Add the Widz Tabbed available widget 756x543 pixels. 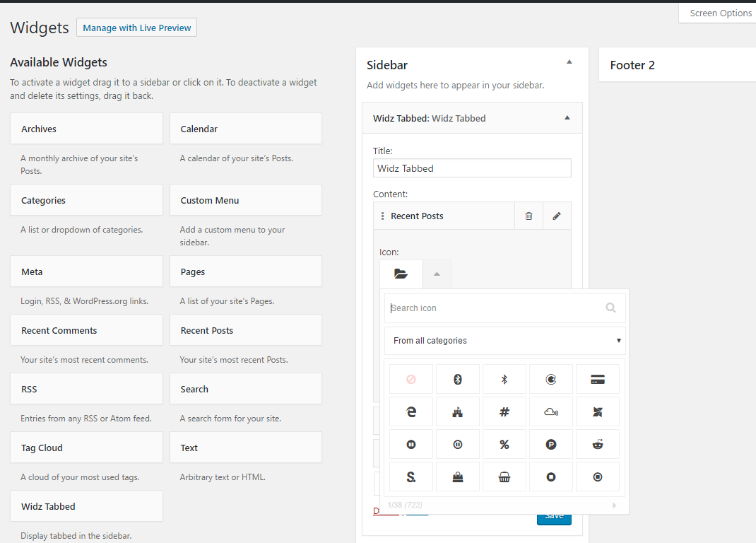pyautogui.click(x=86, y=506)
